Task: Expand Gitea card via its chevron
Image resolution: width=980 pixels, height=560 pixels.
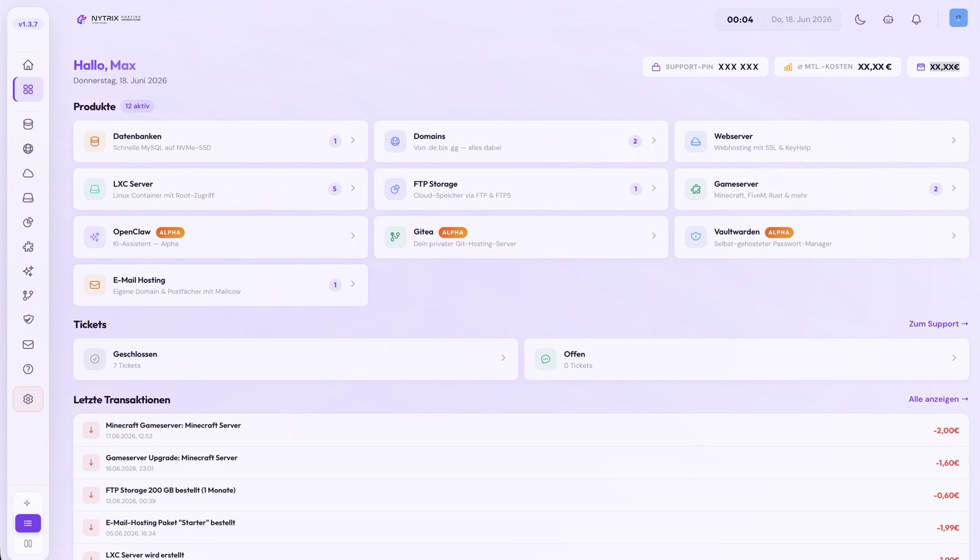Action: (x=654, y=236)
